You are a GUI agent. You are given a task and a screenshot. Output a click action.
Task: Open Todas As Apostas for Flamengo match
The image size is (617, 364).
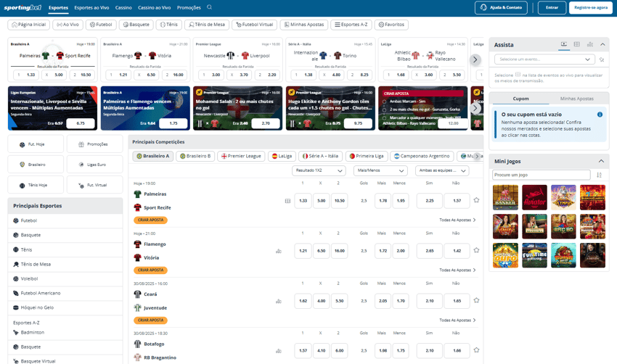(x=457, y=270)
